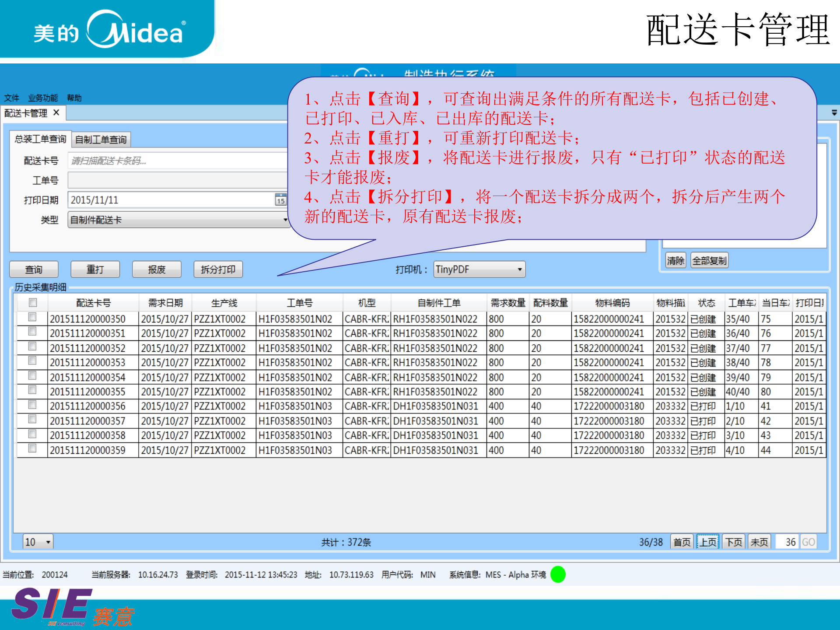Open the 业务功能 menu
The image size is (840, 630).
tap(43, 98)
